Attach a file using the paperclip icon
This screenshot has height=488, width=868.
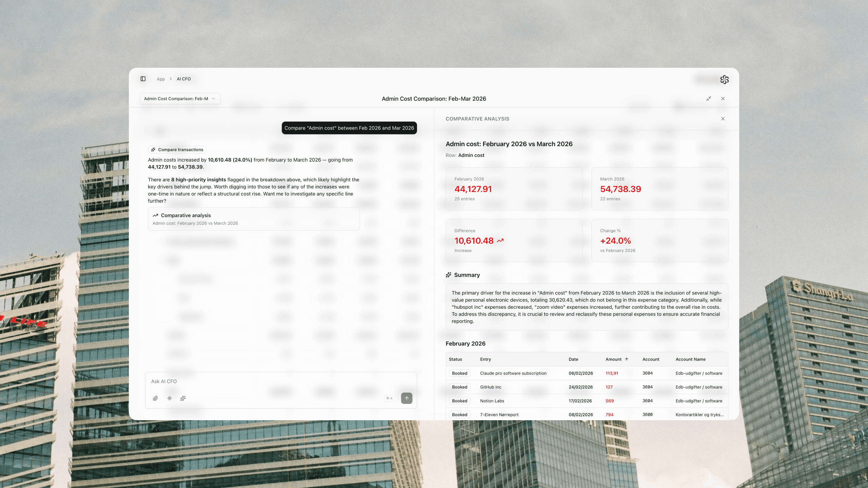(156, 398)
